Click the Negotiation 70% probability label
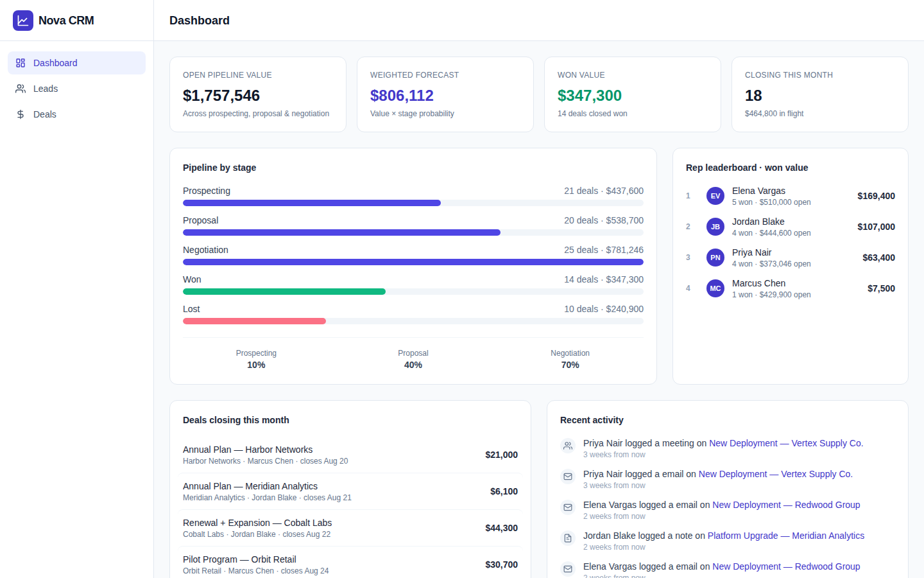Screen dimensions: 924x578 click(x=570, y=359)
